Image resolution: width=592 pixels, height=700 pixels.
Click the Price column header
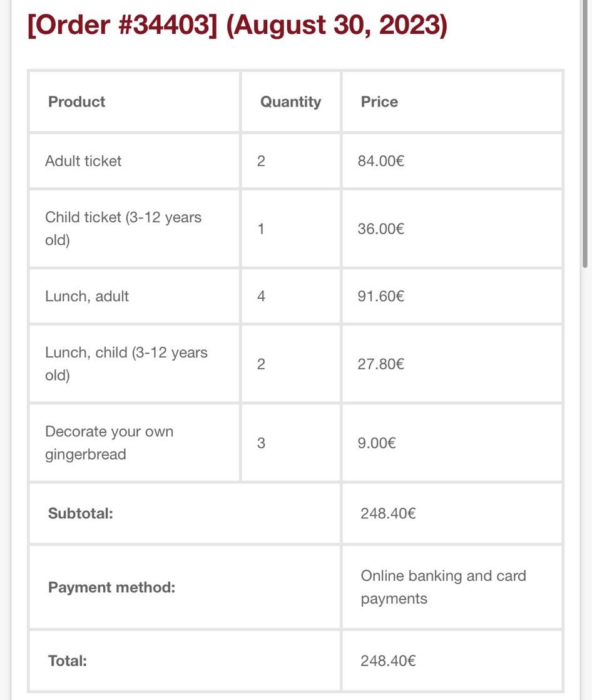pos(379,101)
